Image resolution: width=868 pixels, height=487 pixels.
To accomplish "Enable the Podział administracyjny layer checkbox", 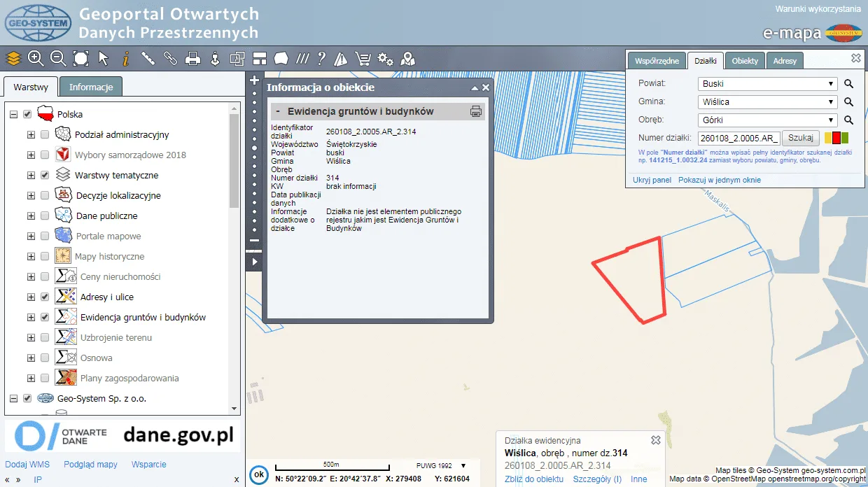I will point(45,134).
